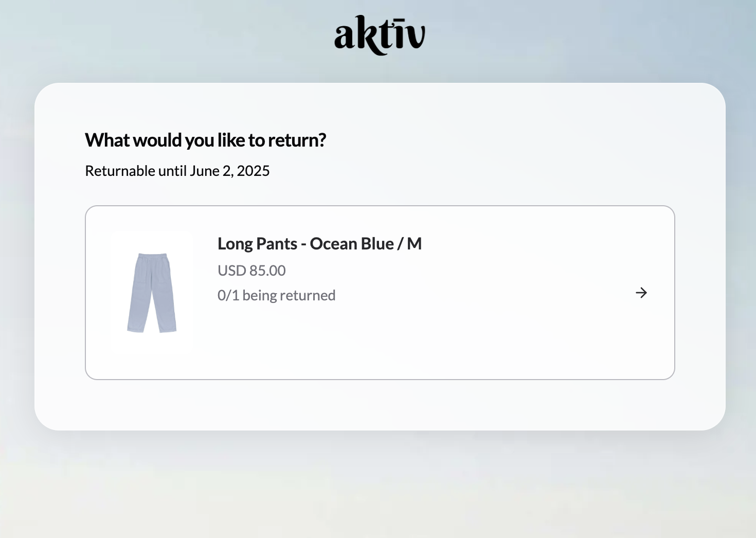Click the Long Pants - Ocean Blue / M title
The image size is (756, 538).
[x=319, y=244]
